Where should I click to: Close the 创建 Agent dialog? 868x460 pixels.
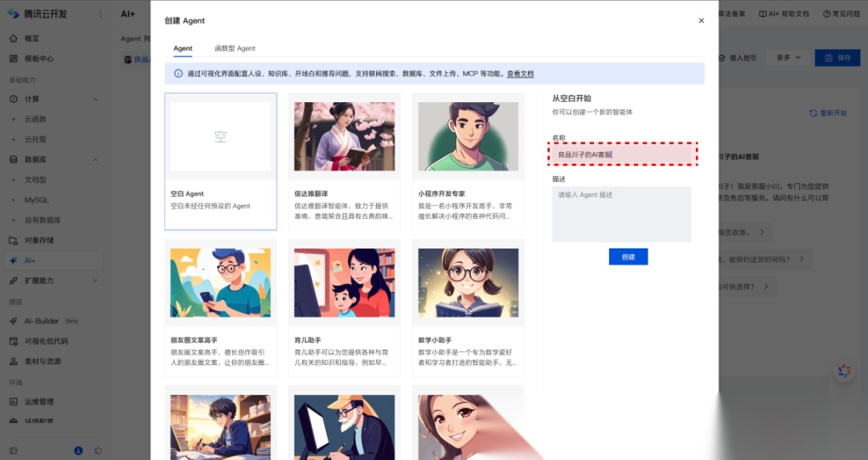click(x=701, y=20)
